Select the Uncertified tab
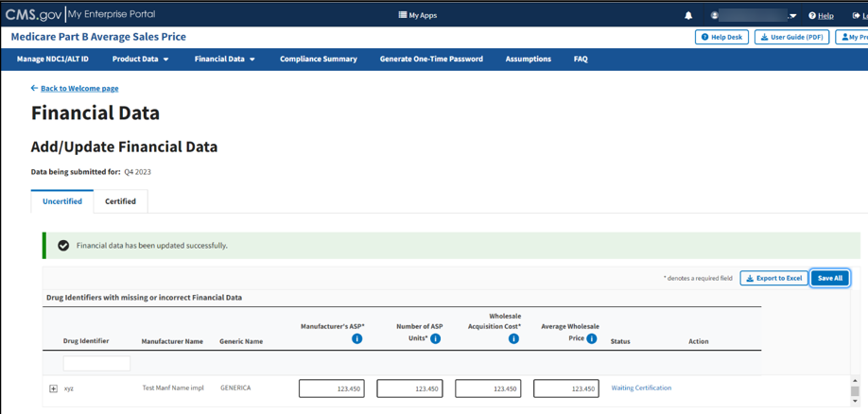 pyautogui.click(x=62, y=201)
